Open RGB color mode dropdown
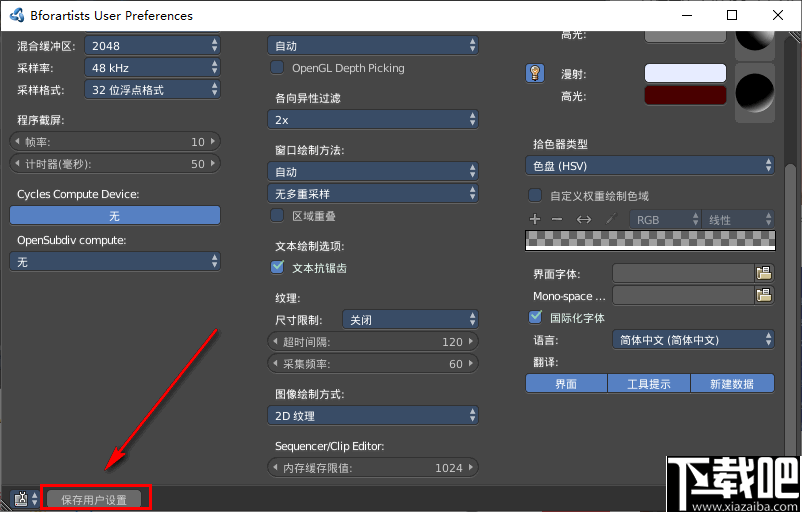The width and height of the screenshot is (802, 512). [x=665, y=219]
